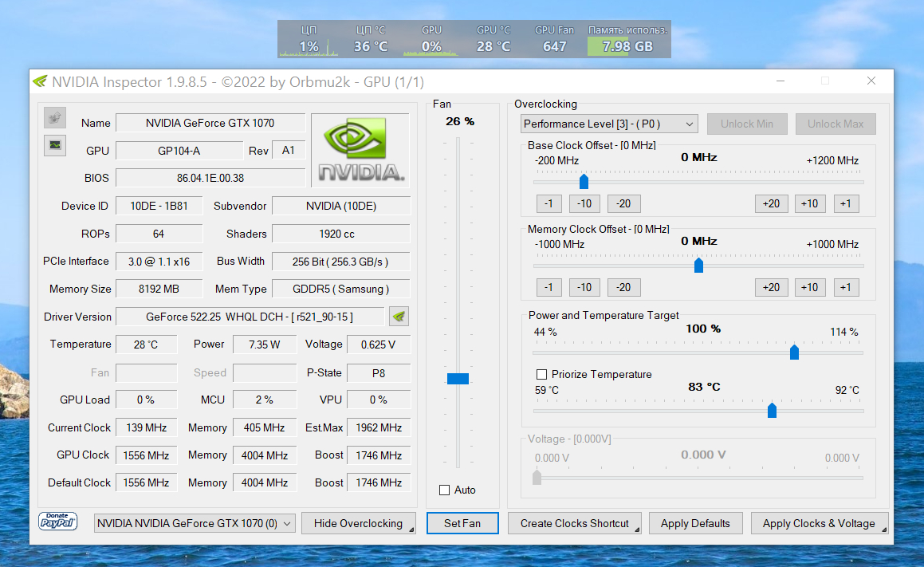Click the Apply Defaults button
The image size is (924, 567).
(695, 523)
